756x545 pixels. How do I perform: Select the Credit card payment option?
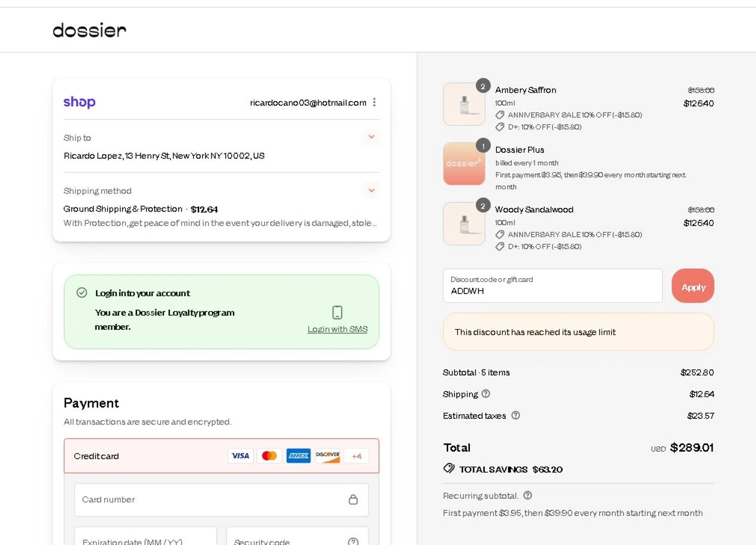coord(221,456)
